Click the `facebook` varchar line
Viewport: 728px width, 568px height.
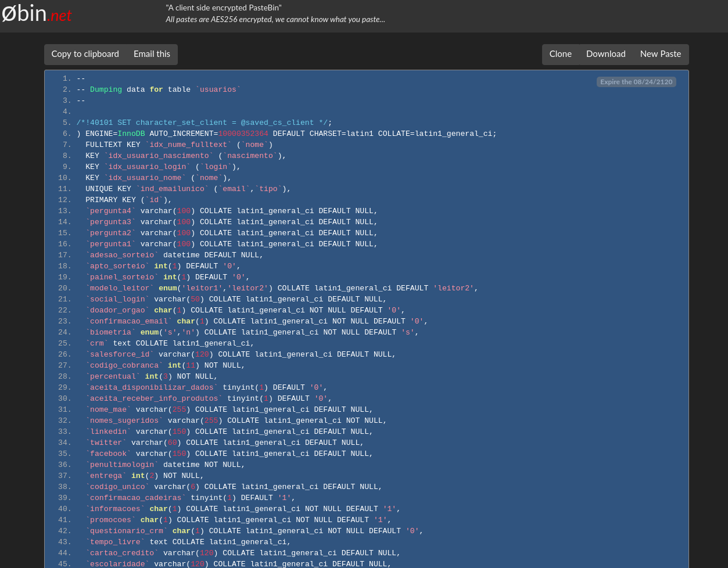229,454
